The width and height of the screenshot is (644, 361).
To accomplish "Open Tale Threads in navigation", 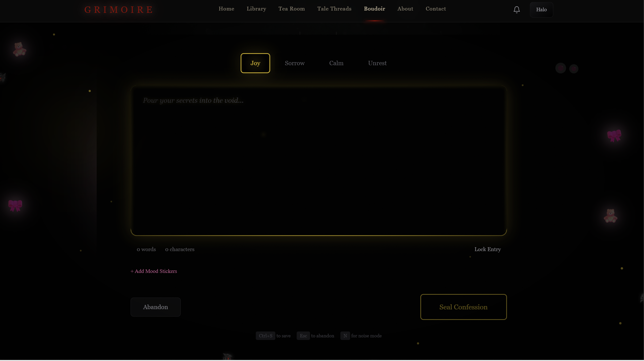I will [334, 9].
